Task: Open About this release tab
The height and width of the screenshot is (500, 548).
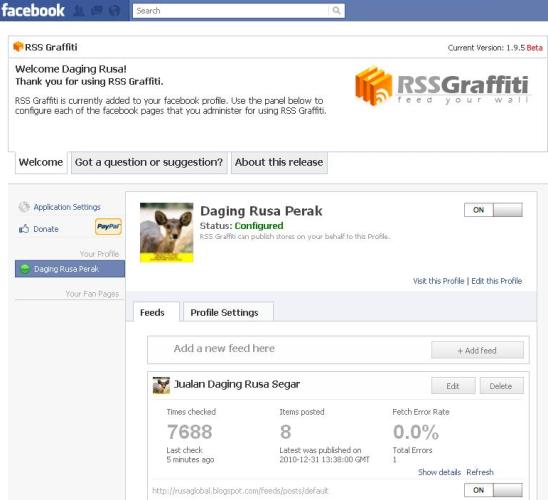Action: click(279, 162)
